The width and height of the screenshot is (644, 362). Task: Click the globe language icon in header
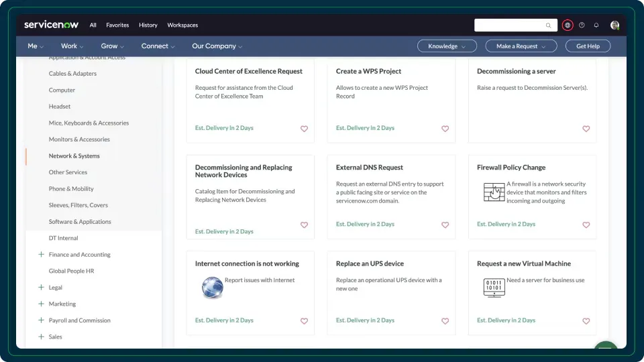tap(568, 25)
